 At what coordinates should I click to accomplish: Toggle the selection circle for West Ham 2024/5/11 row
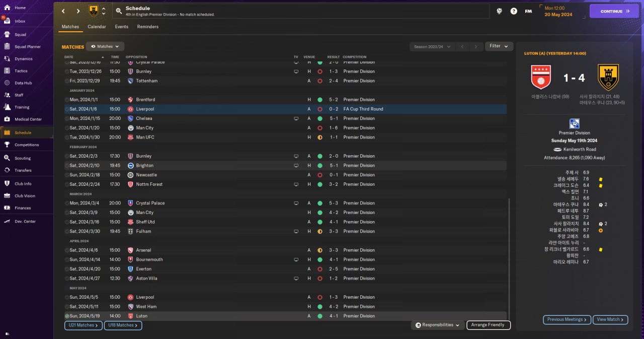[67, 306]
